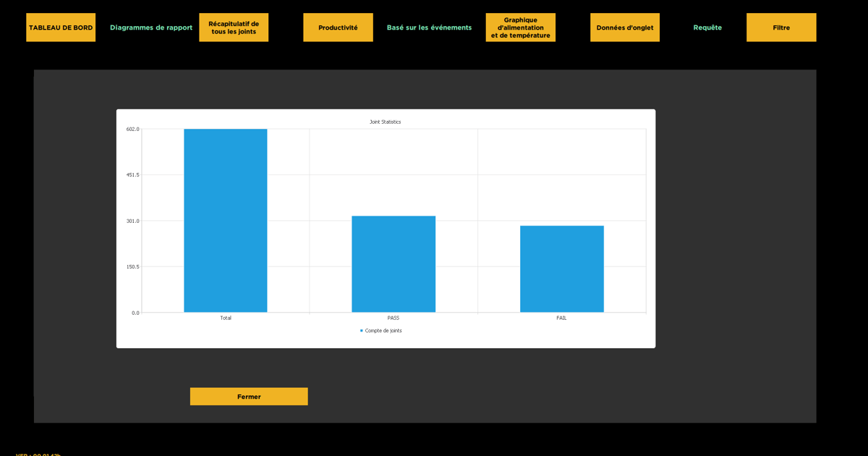Open the Données d'onglet view
The width and height of the screenshot is (868, 456).
click(624, 28)
